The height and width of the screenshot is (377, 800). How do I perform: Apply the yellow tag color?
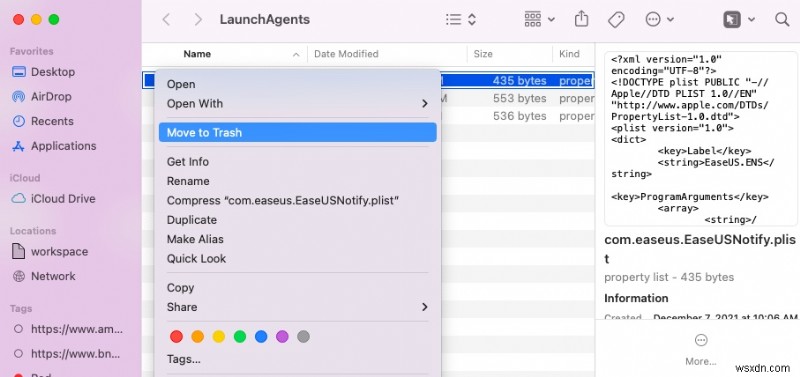[218, 337]
